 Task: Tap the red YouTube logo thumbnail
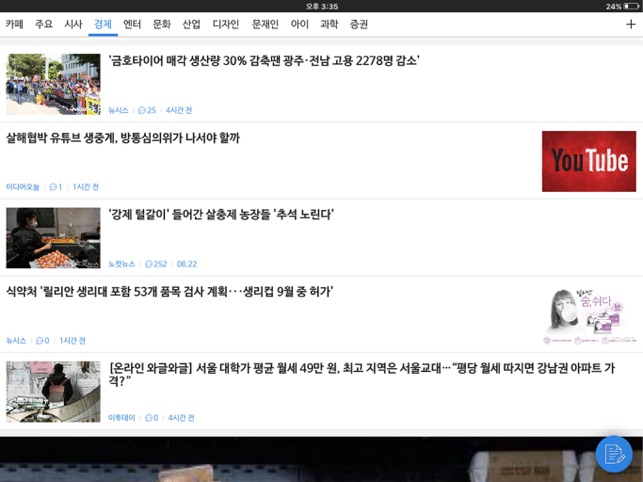pos(588,161)
